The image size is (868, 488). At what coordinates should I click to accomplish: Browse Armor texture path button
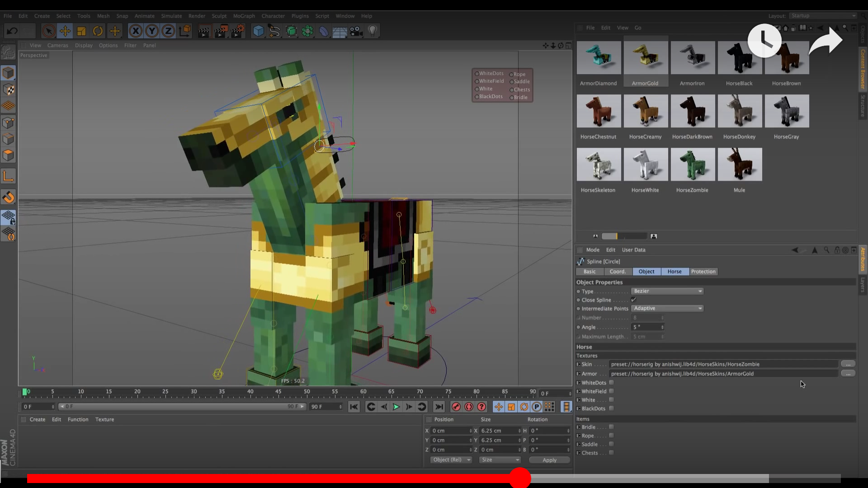click(848, 374)
